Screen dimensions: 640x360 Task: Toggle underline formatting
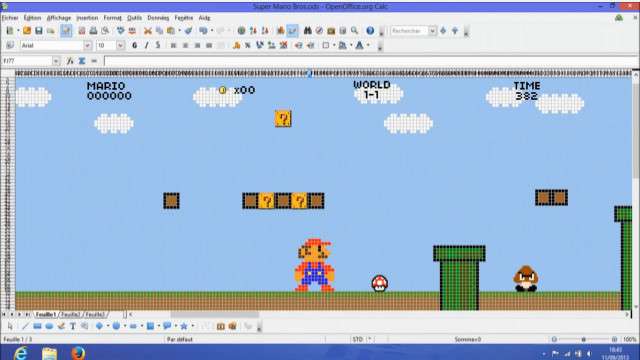[158, 45]
